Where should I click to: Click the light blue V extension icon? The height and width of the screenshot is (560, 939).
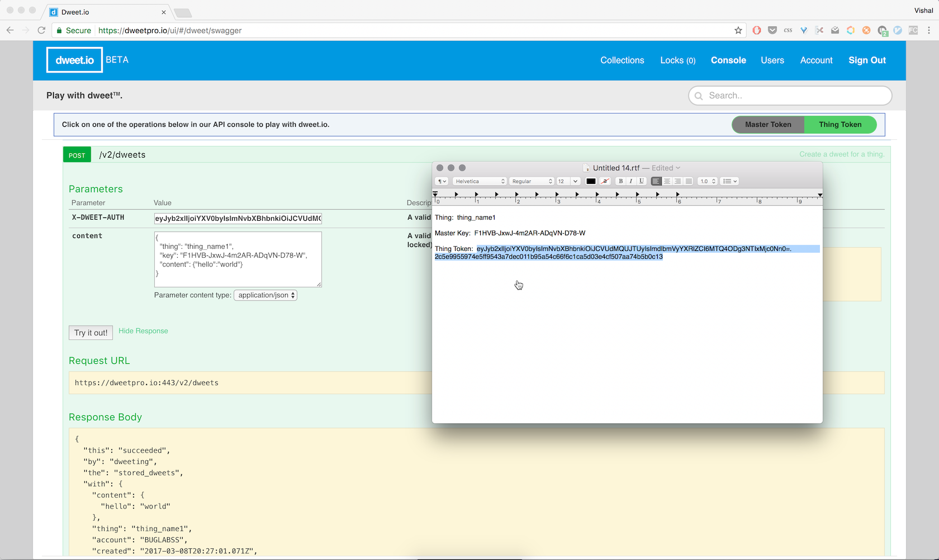pos(898,30)
